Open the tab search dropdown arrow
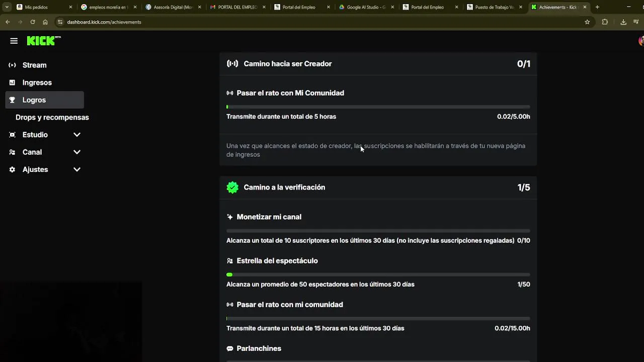Viewport: 644px width, 362px height. coord(7,7)
